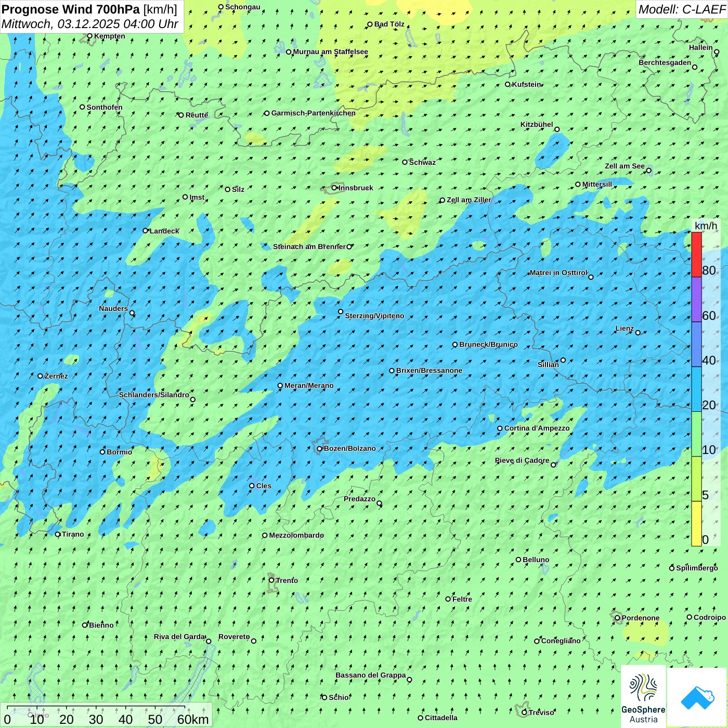Click the Trento city marker
Image resolution: width=728 pixels, height=728 pixels.
point(271,580)
